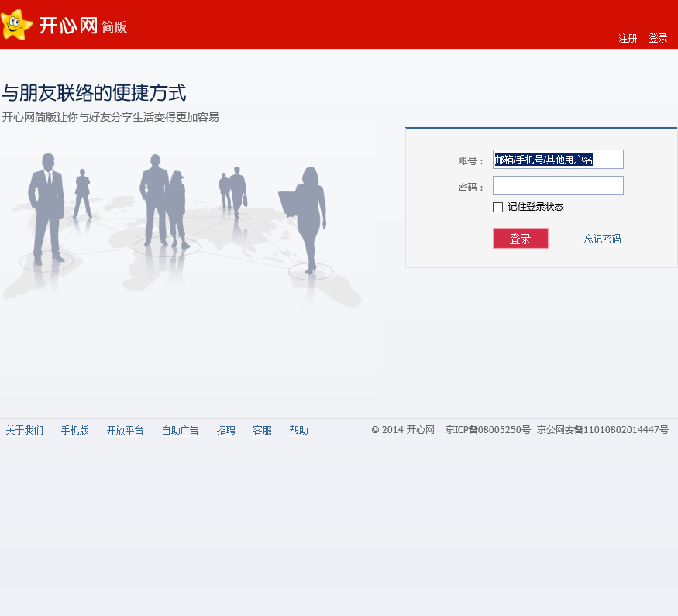Click the 密码： field label

pos(470,188)
